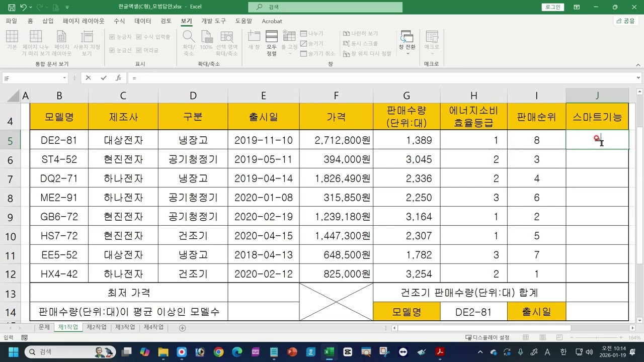Open the 수식 (Formulas) ribbon tab
The width and height of the screenshot is (644, 362).
click(119, 21)
